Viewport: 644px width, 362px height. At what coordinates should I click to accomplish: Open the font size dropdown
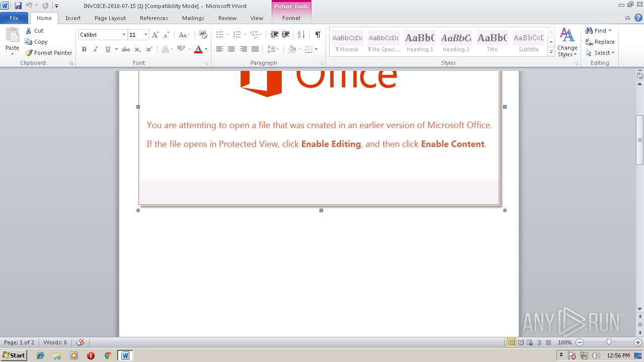(146, 35)
